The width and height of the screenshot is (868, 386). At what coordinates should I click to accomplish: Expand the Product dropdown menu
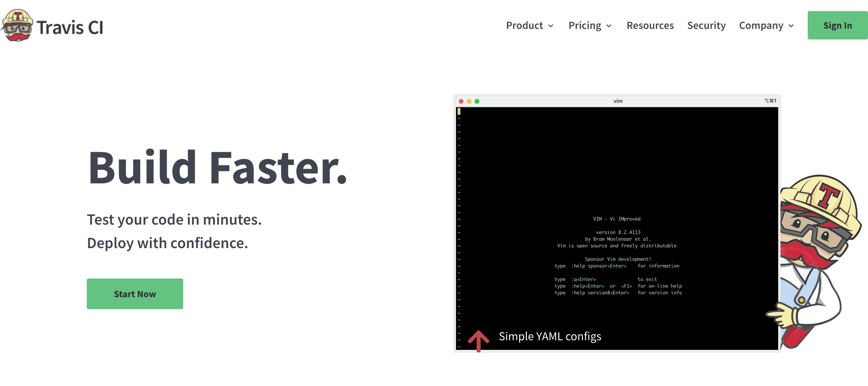point(529,25)
